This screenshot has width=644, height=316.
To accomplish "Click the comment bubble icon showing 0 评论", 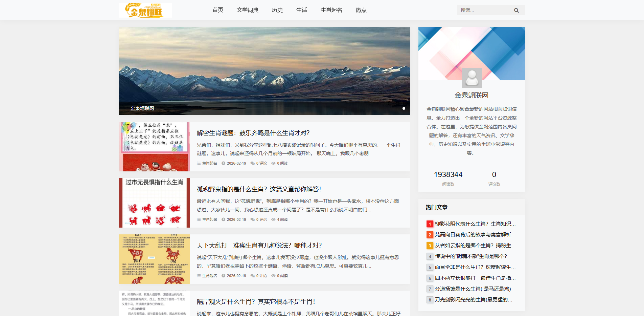I will click(252, 163).
